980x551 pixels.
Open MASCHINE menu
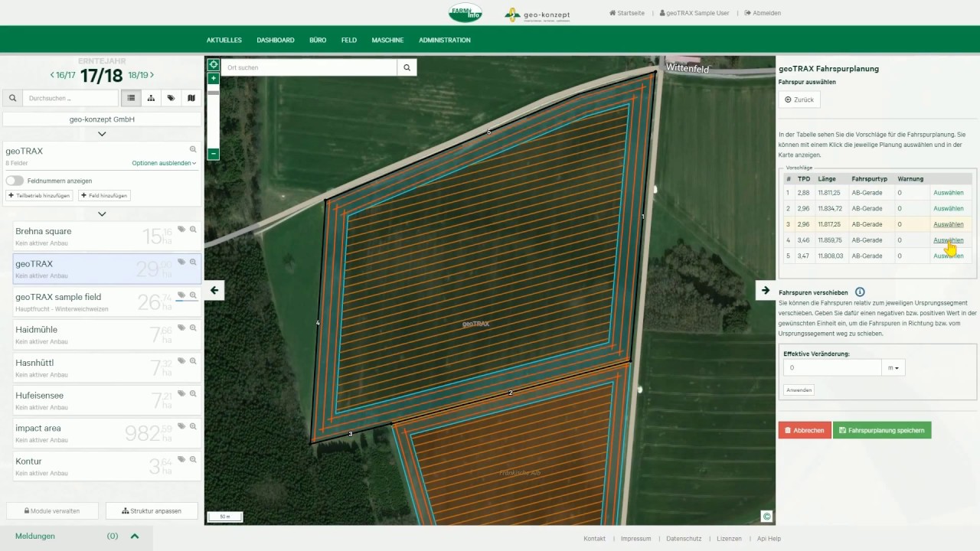[387, 40]
